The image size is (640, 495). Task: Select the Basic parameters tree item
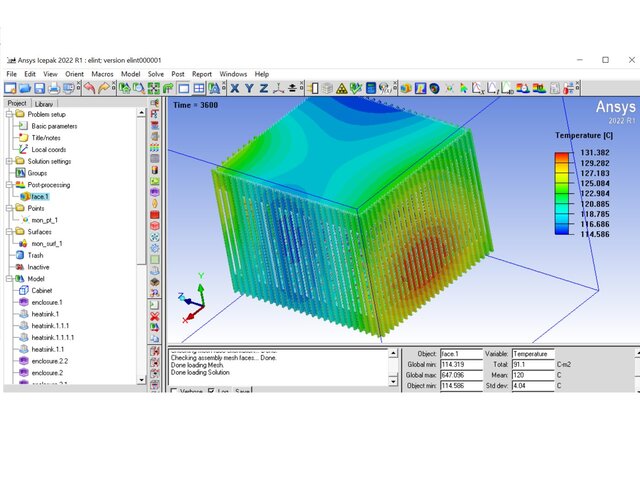54,127
